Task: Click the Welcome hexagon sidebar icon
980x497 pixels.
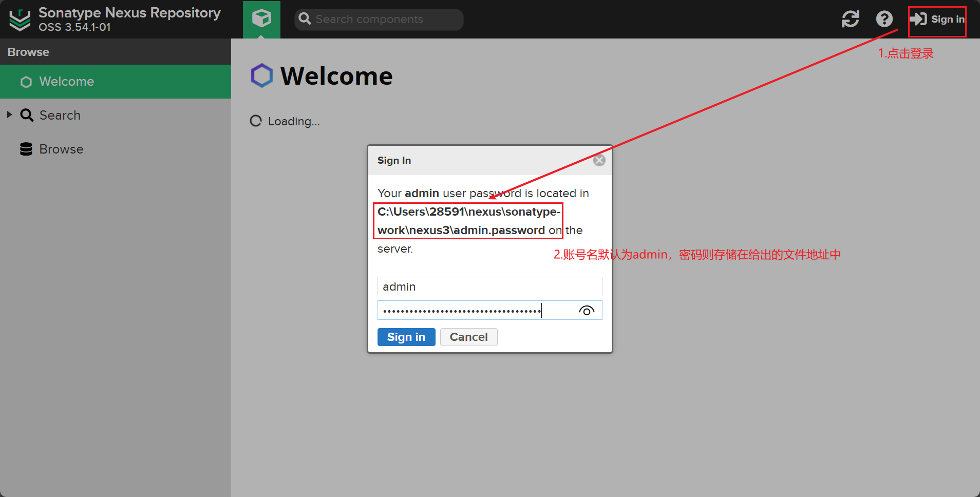Action: 26,82
